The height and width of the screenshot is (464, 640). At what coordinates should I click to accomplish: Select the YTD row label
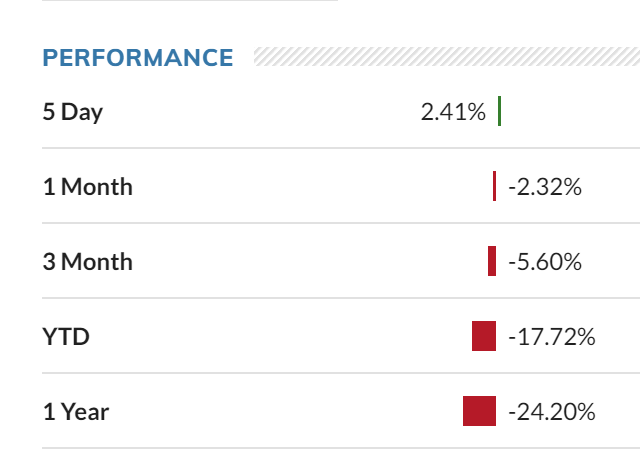(66, 337)
